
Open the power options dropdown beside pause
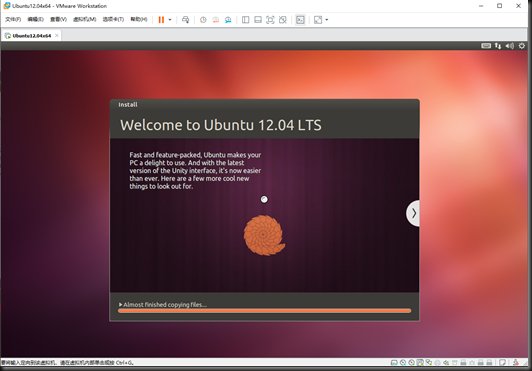[170, 20]
